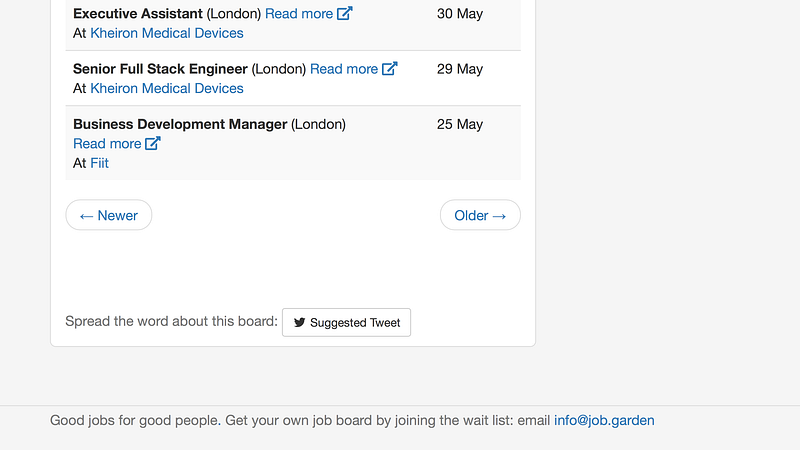
Task: Visit Kheiron Medical Devices under Senior Full Stack Engineer
Action: 167,88
